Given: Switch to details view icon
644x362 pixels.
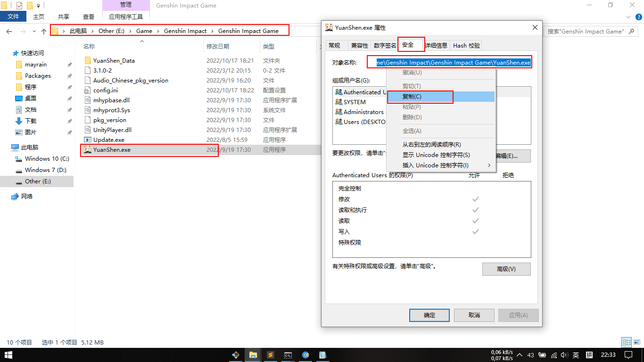Looking at the screenshot, I should pyautogui.click(x=627, y=343).
